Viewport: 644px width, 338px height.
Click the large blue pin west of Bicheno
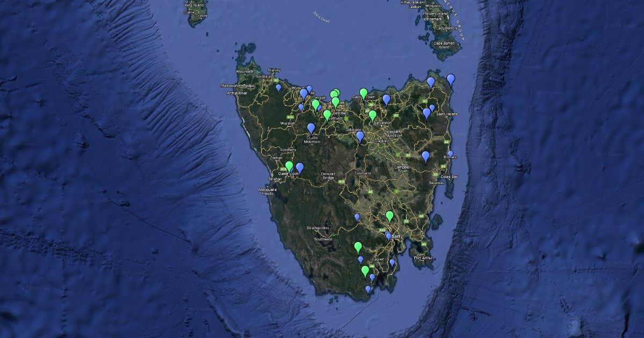[426, 157]
